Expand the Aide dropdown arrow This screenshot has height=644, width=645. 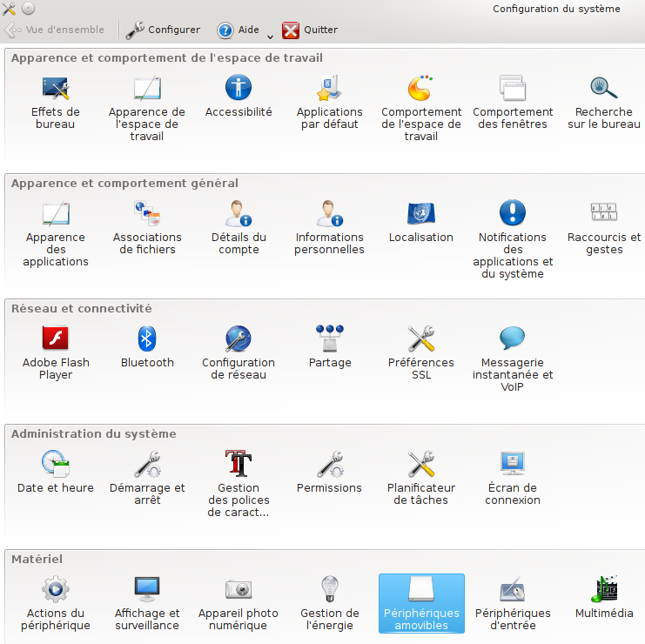[270, 37]
